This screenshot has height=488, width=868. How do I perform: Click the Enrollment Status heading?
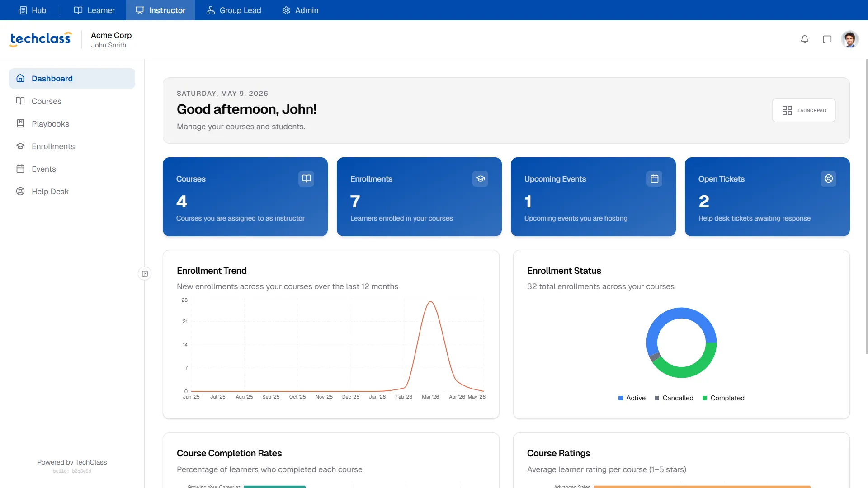point(564,271)
